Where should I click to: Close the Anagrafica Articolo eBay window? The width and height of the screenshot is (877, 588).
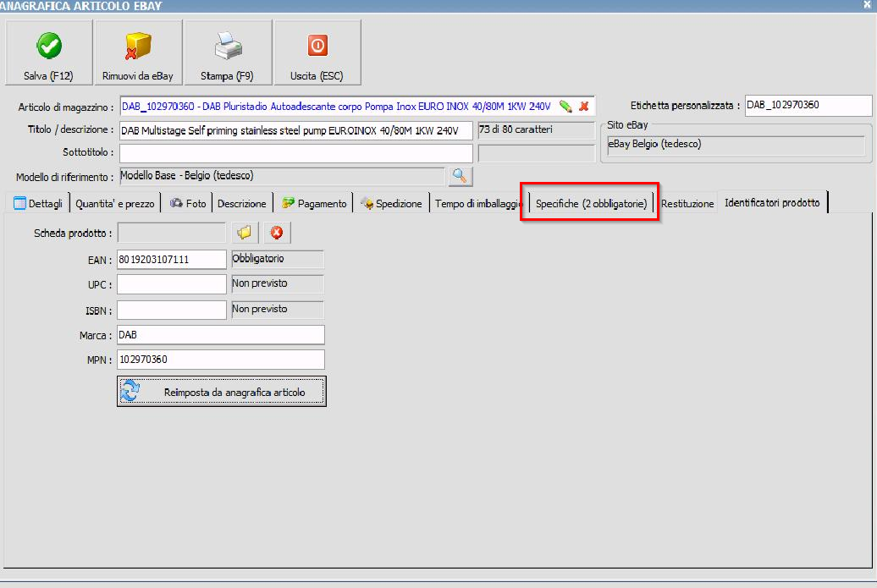pyautogui.click(x=868, y=5)
